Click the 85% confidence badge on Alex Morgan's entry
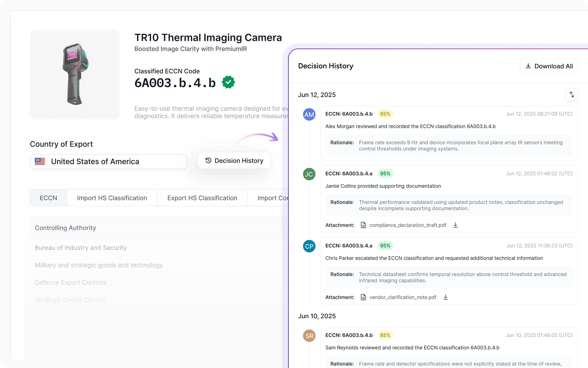The height and width of the screenshot is (368, 588). (385, 114)
